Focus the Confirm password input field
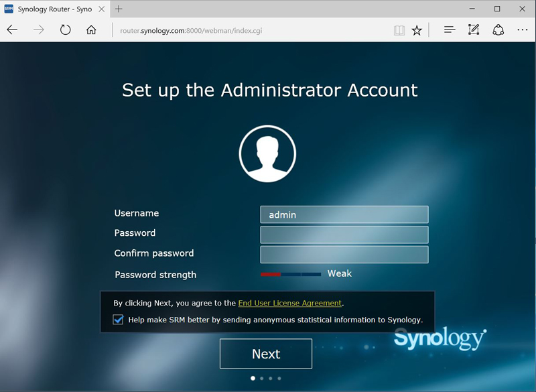 coord(344,255)
